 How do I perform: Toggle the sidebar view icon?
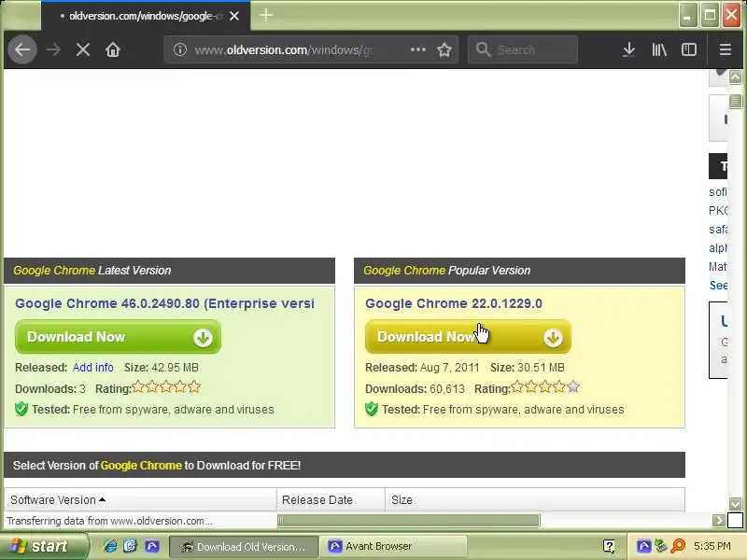[689, 49]
